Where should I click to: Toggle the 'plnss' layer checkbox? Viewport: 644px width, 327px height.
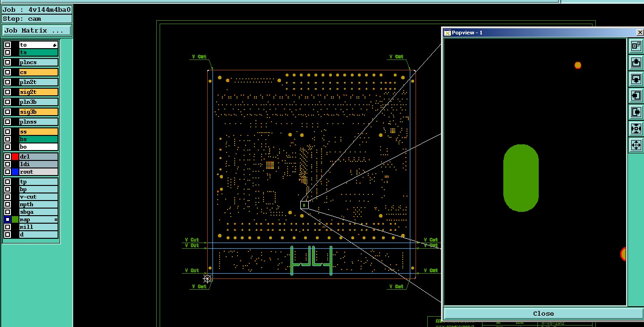pos(8,122)
